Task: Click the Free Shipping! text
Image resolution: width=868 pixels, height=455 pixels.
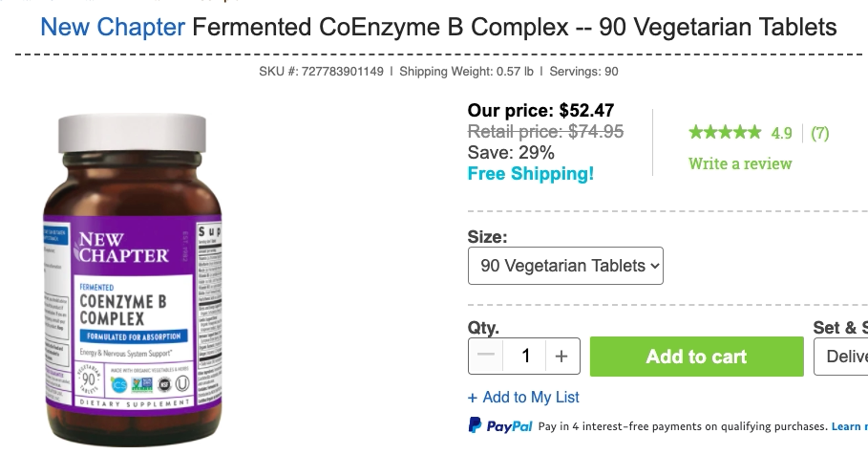Action: [x=530, y=174]
